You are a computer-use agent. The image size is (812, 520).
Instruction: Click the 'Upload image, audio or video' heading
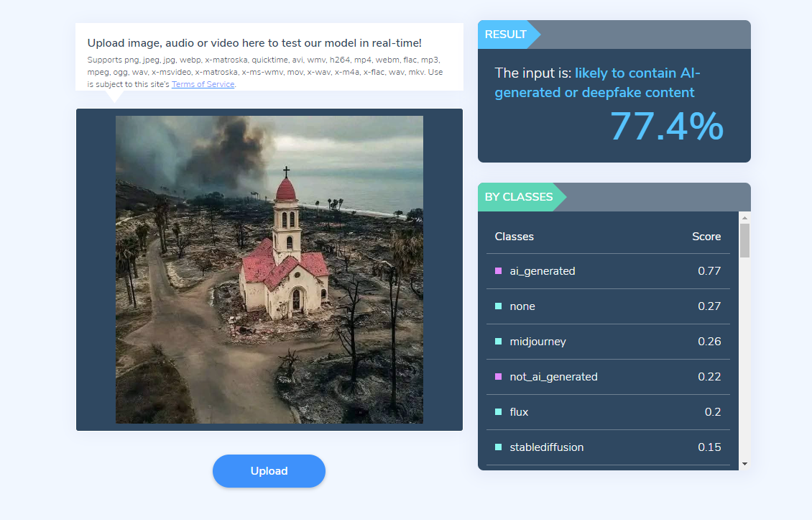point(254,43)
